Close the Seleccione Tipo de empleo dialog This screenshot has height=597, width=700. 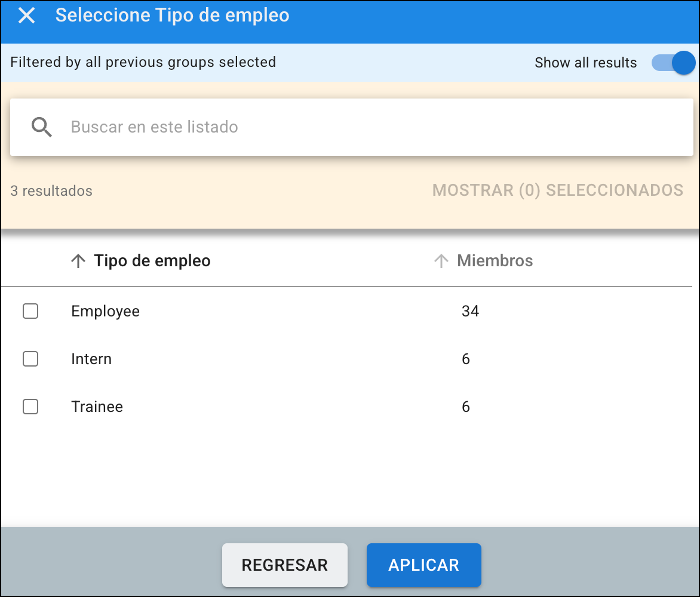click(x=26, y=16)
